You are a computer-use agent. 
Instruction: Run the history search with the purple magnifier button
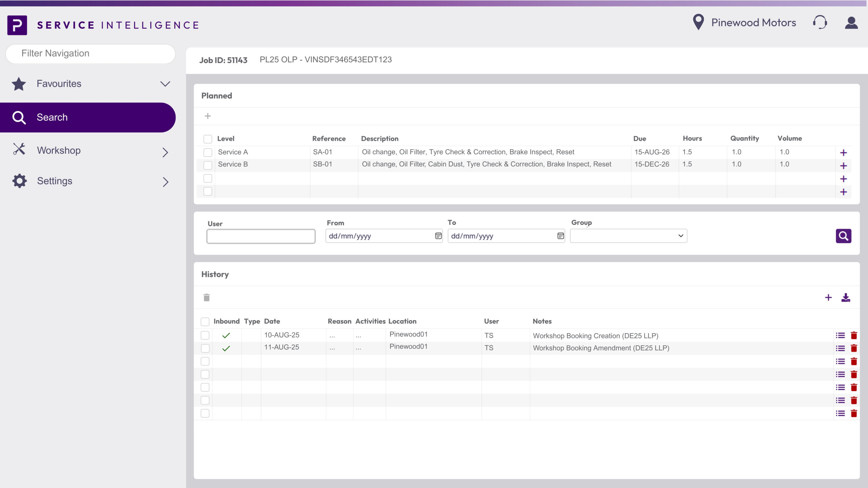pos(844,236)
